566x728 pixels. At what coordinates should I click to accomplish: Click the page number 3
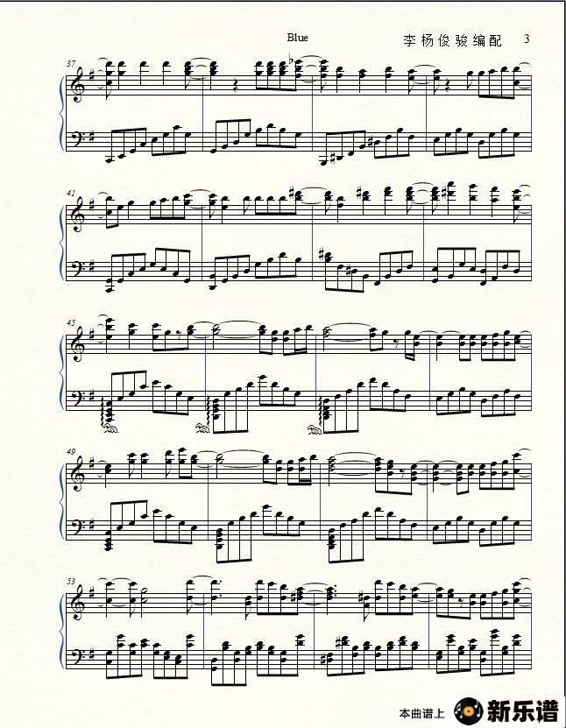(527, 39)
